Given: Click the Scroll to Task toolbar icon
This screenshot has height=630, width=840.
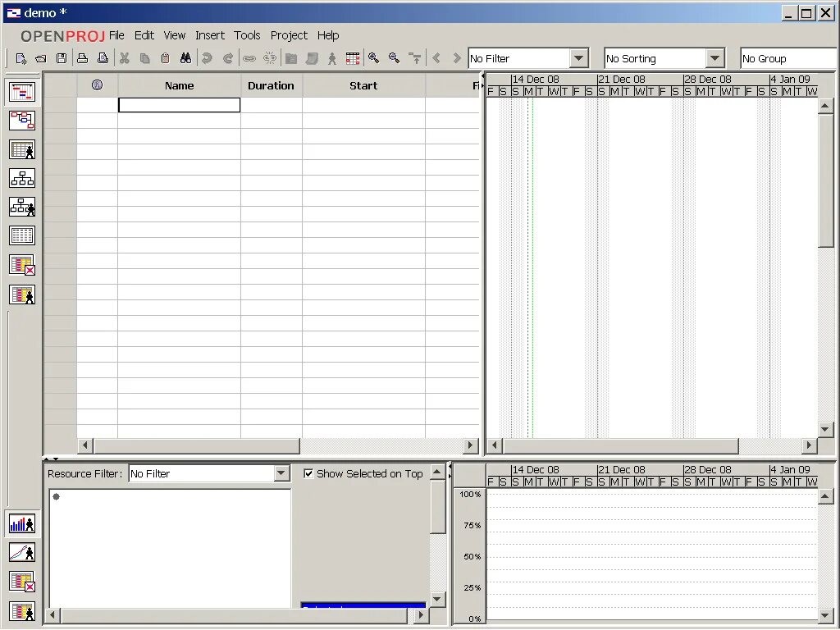Looking at the screenshot, I should pos(415,58).
